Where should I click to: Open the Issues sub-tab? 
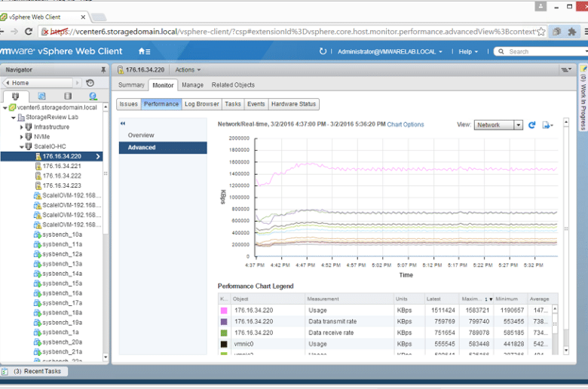(x=129, y=104)
